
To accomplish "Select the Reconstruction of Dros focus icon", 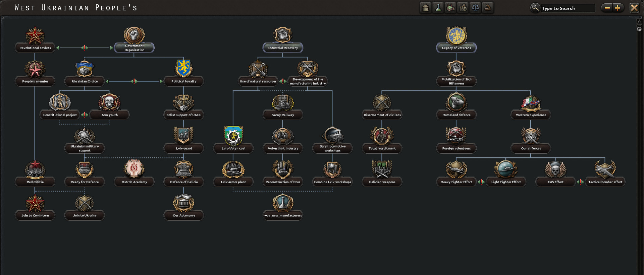I will pyautogui.click(x=283, y=169).
